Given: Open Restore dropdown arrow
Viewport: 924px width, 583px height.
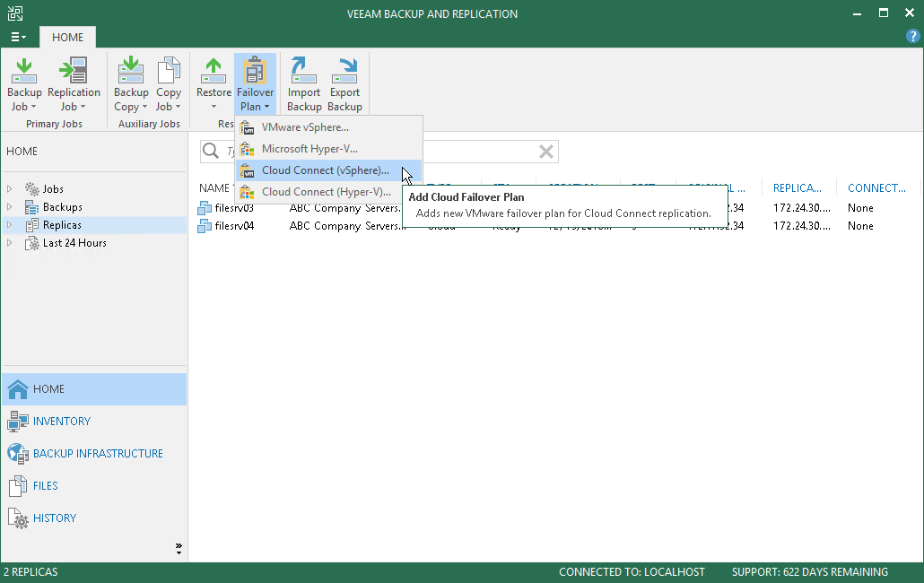Looking at the screenshot, I should [214, 107].
